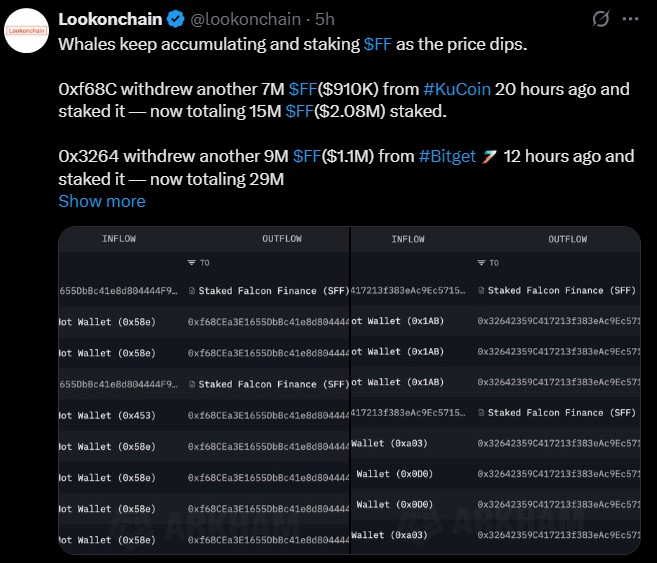This screenshot has width=657, height=563.
Task: Click the Grok icon in tweet header
Action: [601, 19]
